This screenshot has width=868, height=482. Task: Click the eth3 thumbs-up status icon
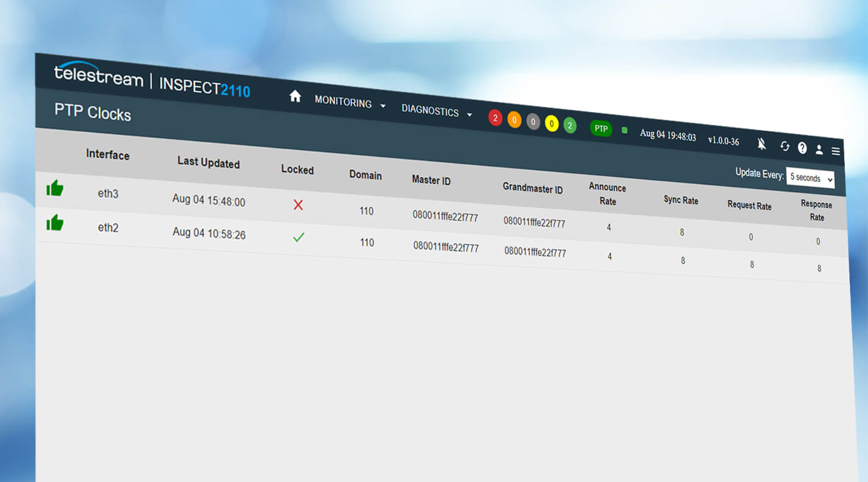[x=55, y=188]
